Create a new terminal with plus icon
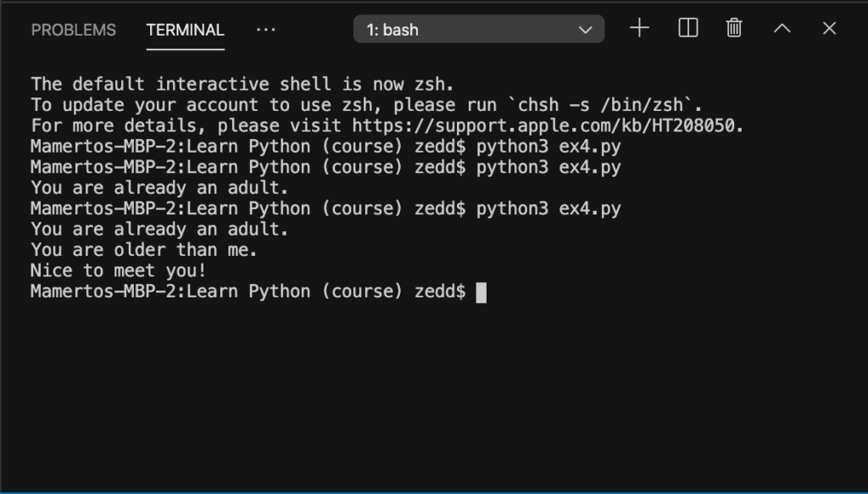This screenshot has height=494, width=868. click(639, 28)
